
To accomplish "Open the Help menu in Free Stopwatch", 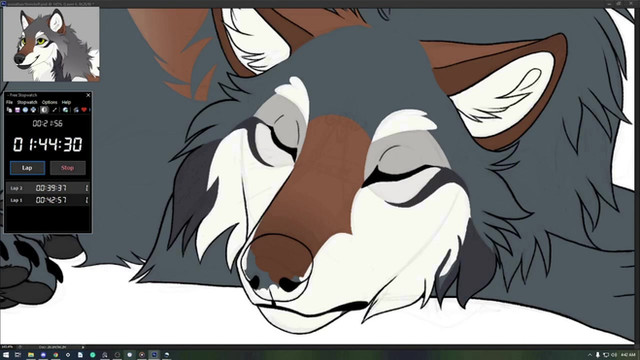I will [x=66, y=102].
